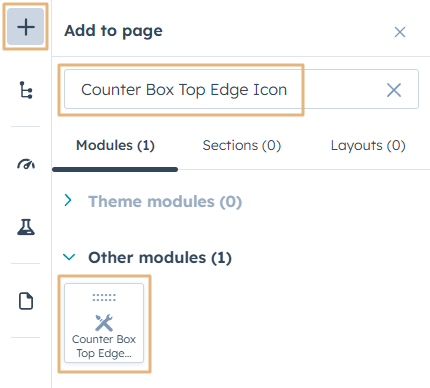Open the optimization gauge icon
Image resolution: width=430 pixels, height=388 pixels.
(x=26, y=164)
